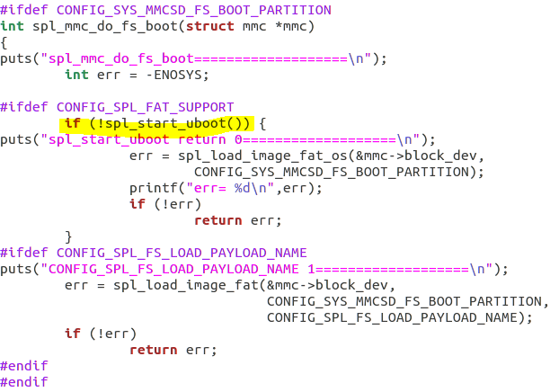Click the spl_load_image_fat_os call
559x392 pixels.
262,156
